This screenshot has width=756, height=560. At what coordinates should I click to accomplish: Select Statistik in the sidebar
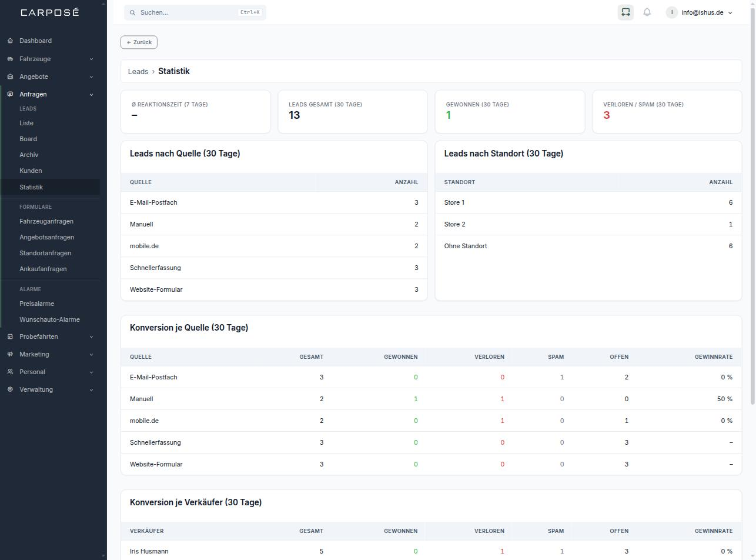coord(51,187)
